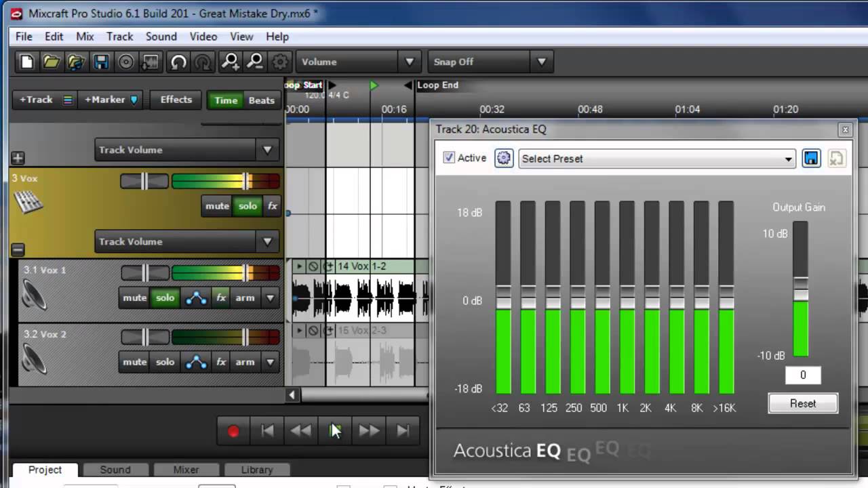This screenshot has width=868, height=488.
Task: Open the arrow menu on 3.2 Vox 2
Action: (271, 362)
